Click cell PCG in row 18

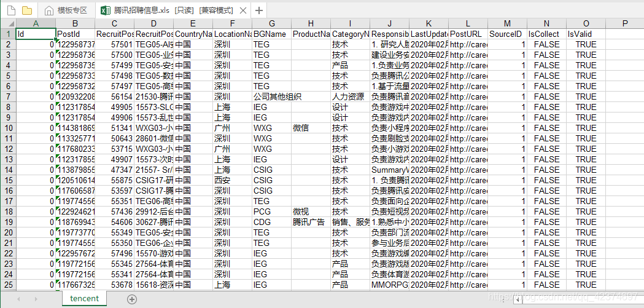pos(271,211)
